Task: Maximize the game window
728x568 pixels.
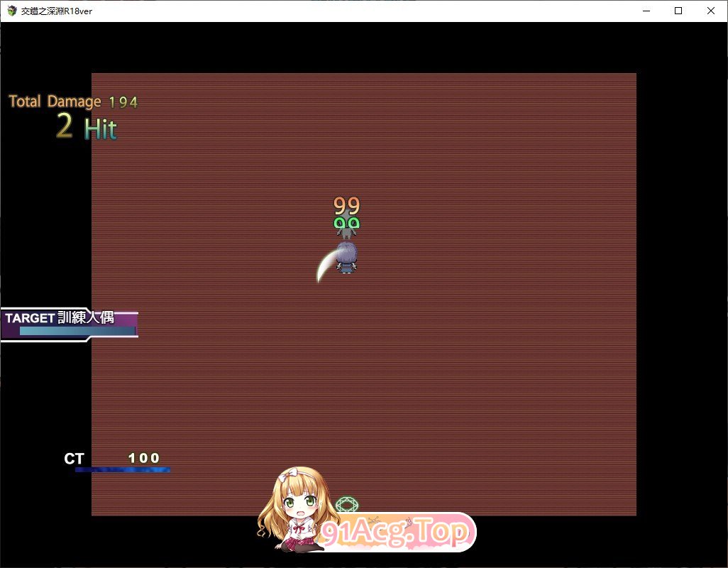Action: click(678, 11)
